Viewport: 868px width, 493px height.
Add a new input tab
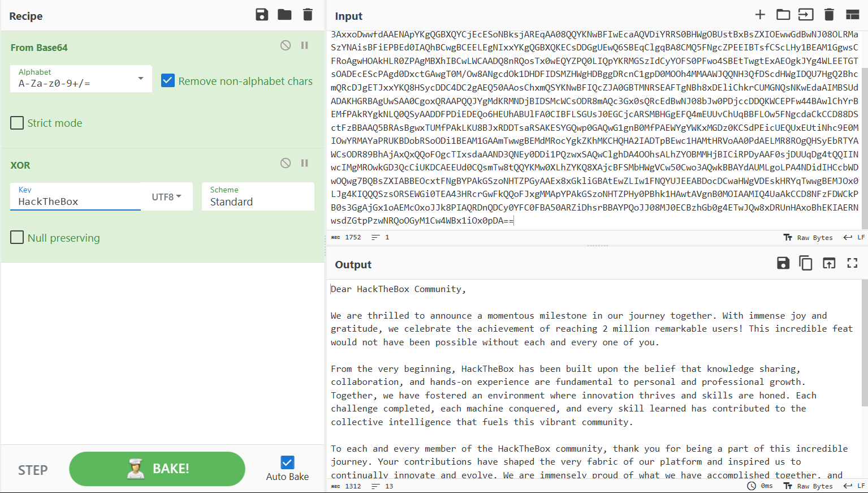coord(760,15)
